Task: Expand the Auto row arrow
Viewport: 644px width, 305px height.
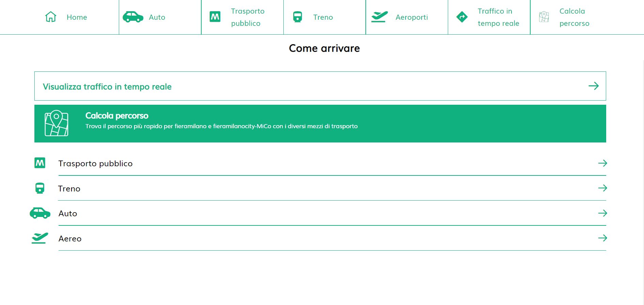Action: [602, 213]
